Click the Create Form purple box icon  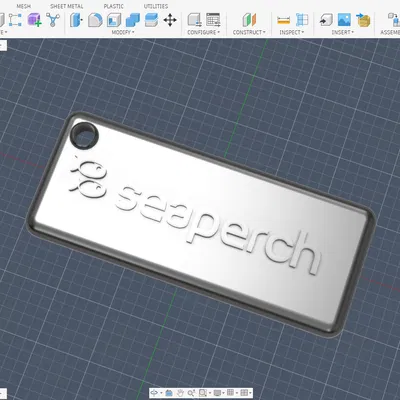(34, 20)
